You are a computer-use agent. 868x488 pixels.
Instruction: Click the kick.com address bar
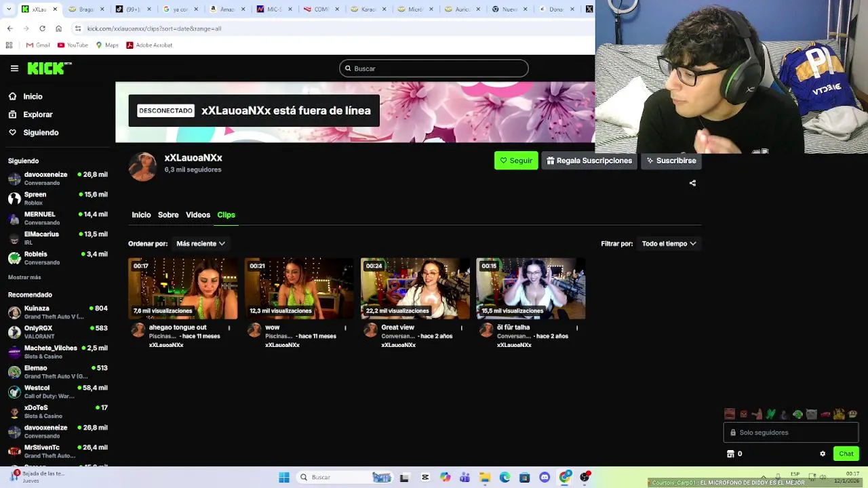332,28
